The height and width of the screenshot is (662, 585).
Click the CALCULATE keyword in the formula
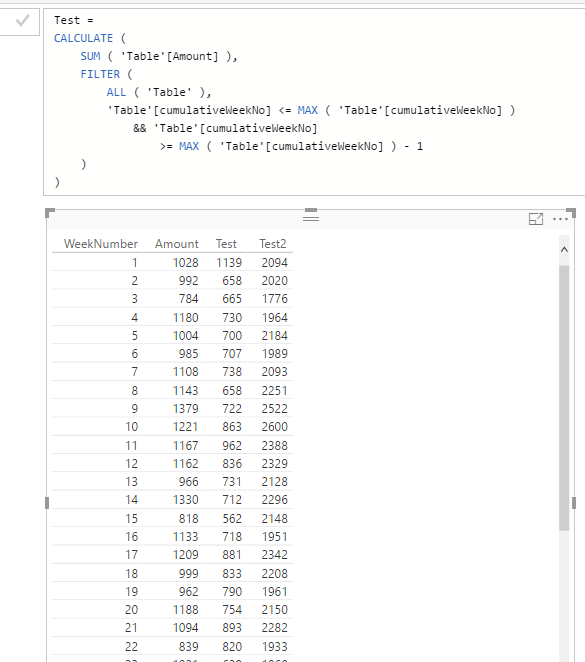click(x=83, y=38)
